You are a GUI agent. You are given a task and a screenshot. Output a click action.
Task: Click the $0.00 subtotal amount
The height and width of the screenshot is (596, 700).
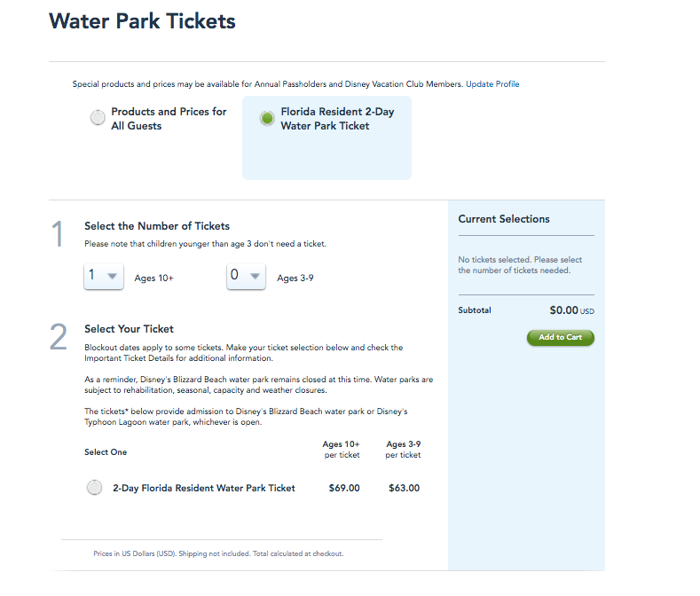click(x=563, y=310)
